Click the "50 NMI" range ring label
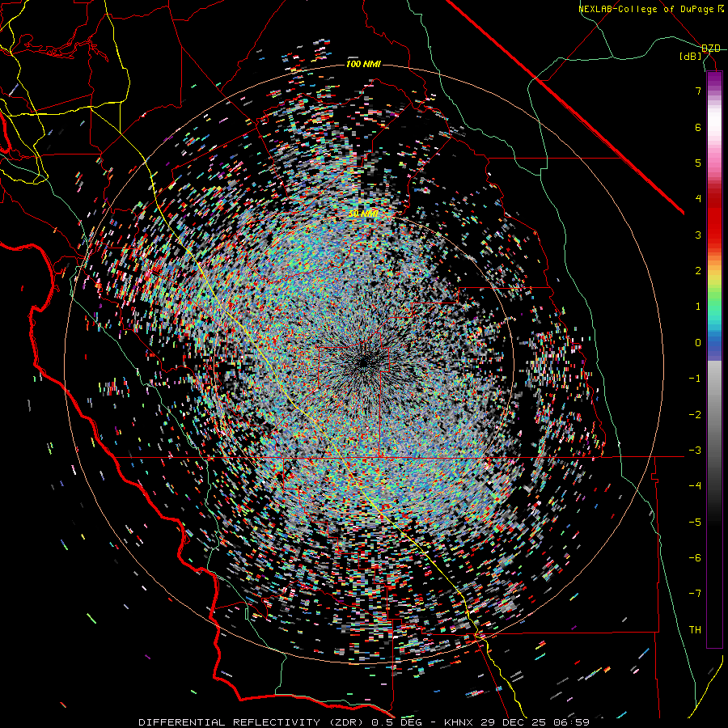Image resolution: width=728 pixels, height=728 pixels. click(363, 214)
